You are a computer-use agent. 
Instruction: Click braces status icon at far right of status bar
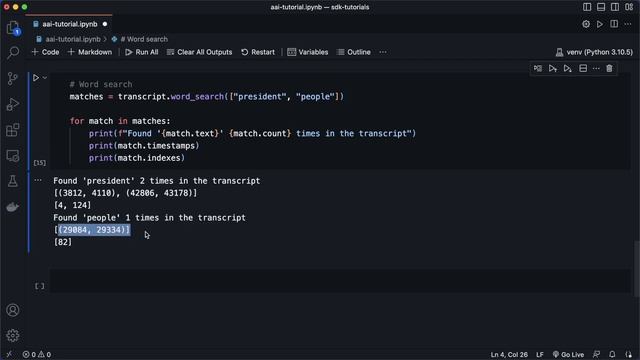point(629,354)
